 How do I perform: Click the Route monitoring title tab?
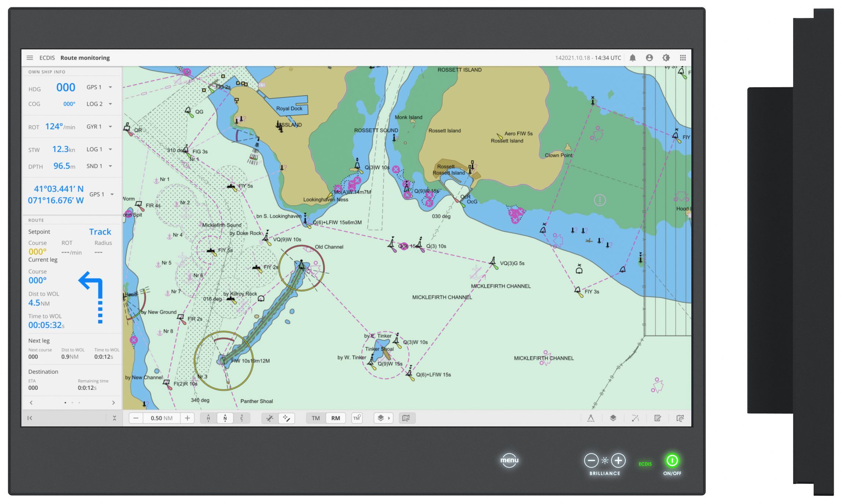tap(85, 58)
